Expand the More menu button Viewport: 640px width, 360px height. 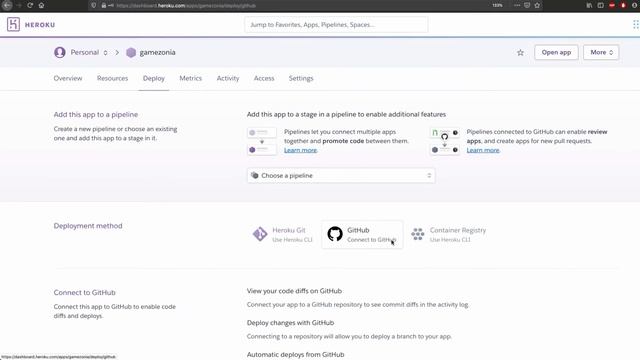[x=601, y=52]
